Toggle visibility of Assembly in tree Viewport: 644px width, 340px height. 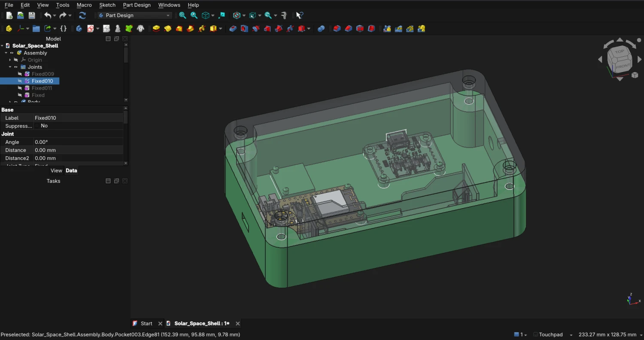[12, 53]
